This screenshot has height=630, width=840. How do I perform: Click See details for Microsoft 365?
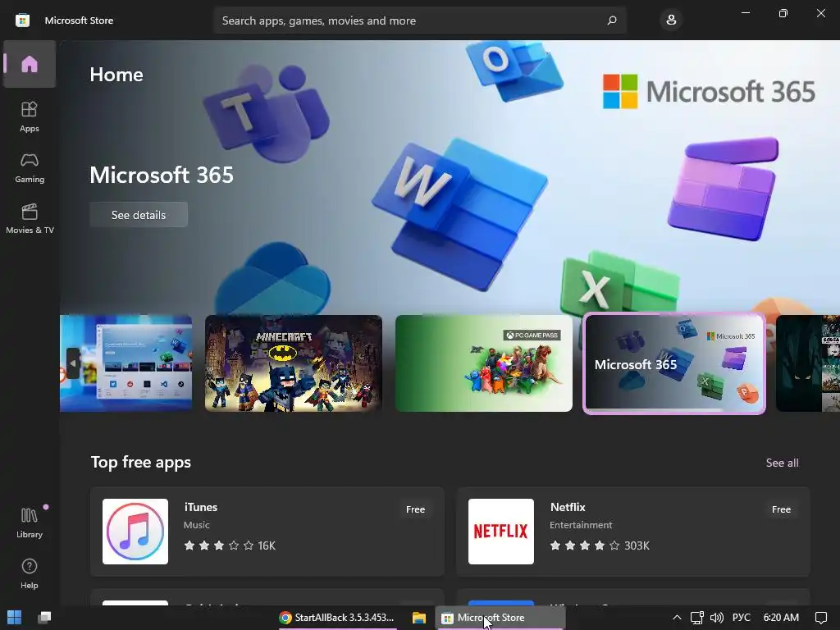(139, 215)
